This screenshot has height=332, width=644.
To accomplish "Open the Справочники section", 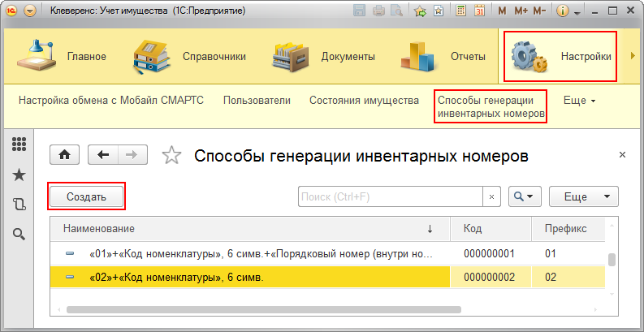I will coord(190,56).
